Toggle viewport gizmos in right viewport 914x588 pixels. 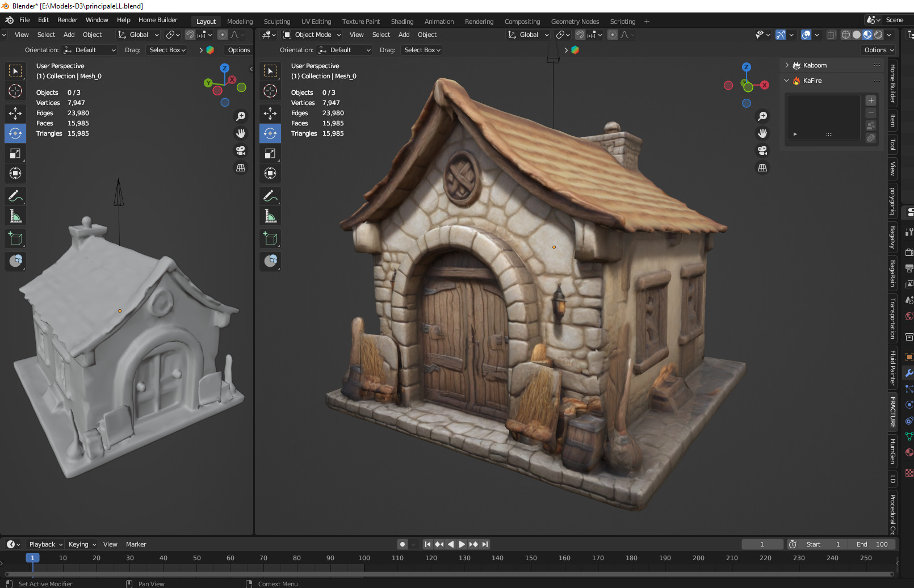click(x=781, y=35)
